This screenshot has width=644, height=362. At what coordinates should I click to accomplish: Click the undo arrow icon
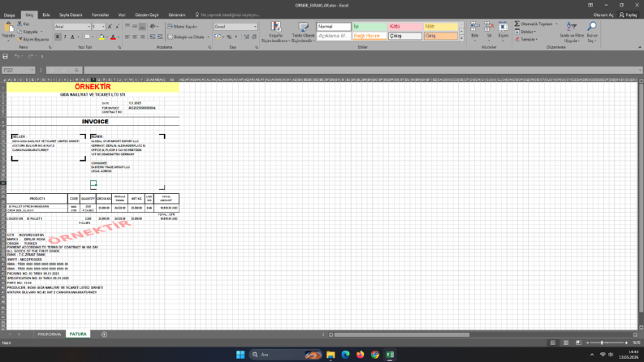17,56
